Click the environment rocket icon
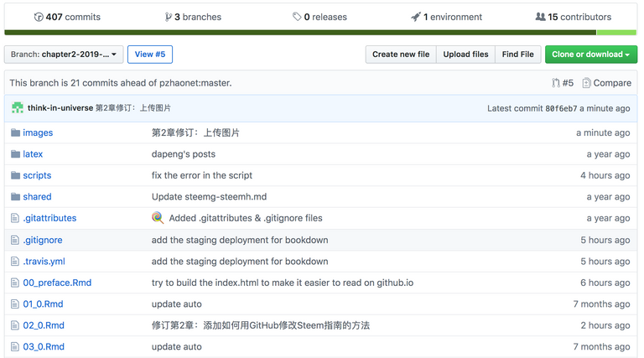 tap(416, 17)
